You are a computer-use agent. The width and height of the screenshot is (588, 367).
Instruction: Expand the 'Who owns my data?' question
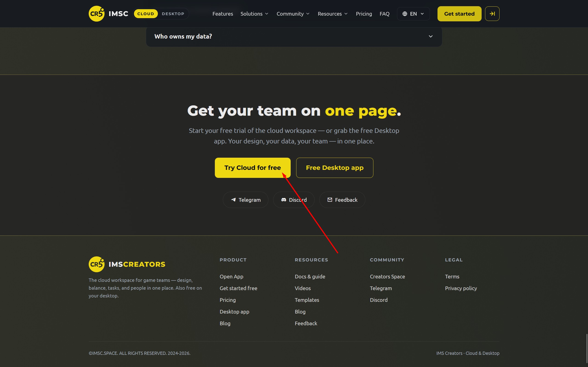pyautogui.click(x=294, y=36)
